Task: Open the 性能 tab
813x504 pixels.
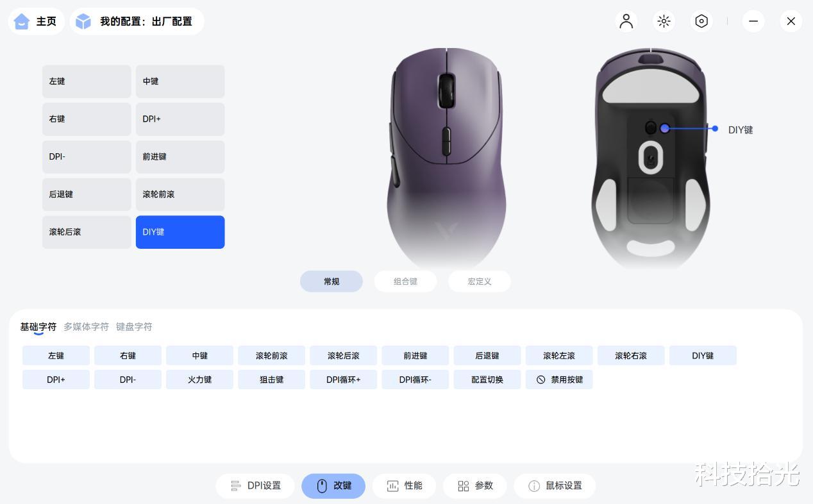Action: pyautogui.click(x=404, y=486)
